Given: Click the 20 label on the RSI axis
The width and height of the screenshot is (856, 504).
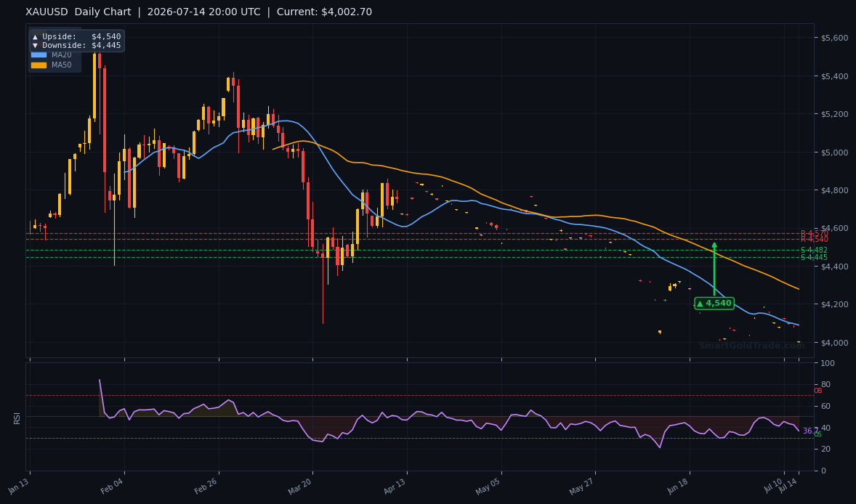Looking at the screenshot, I should coord(825,449).
